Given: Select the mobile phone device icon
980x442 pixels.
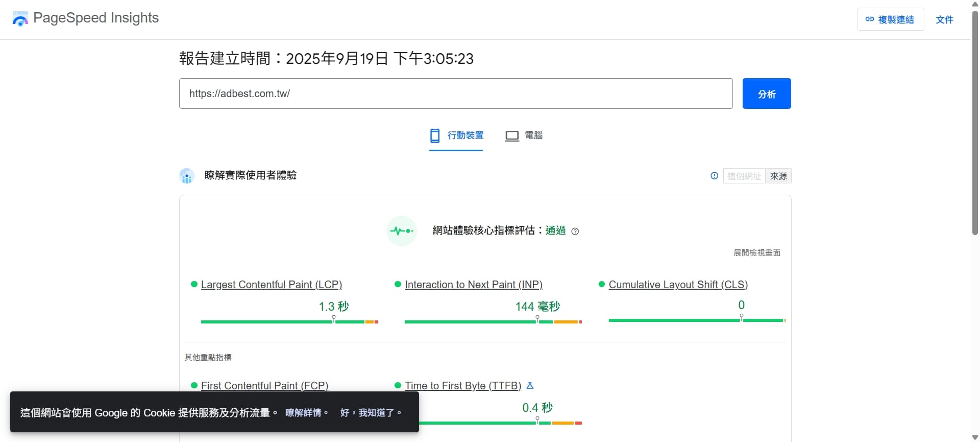Looking at the screenshot, I should (x=435, y=135).
